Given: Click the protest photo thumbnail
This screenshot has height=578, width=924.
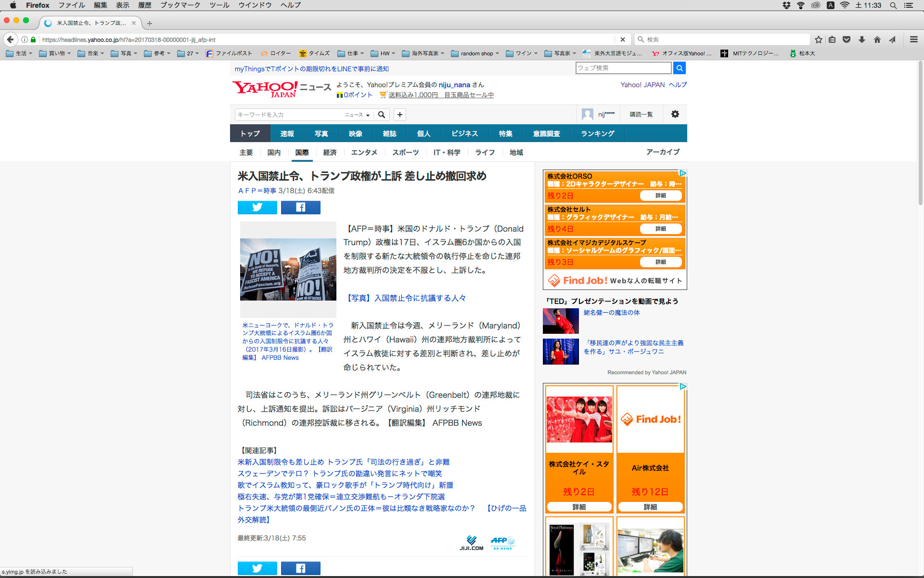Looking at the screenshot, I should [x=288, y=269].
